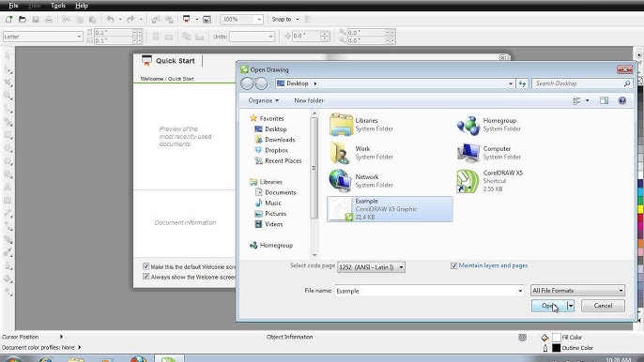Viewport: 644px width, 362px height.
Task: Click the Save icon in toolbar
Action: click(x=36, y=20)
